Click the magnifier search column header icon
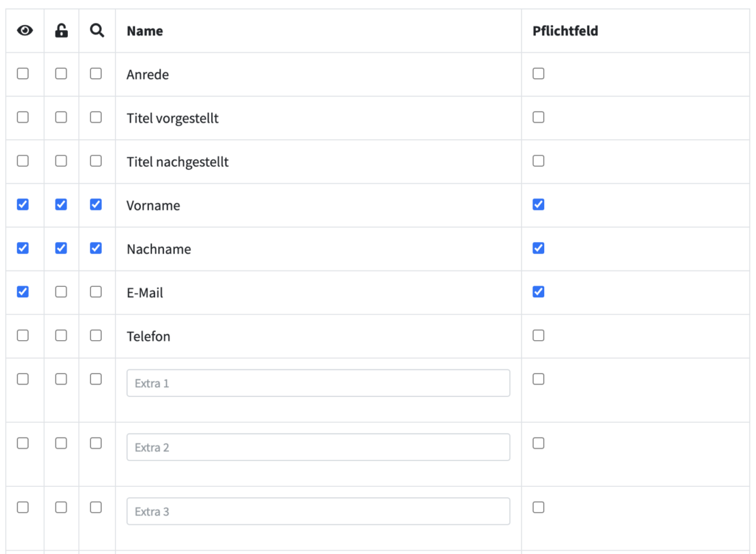Viewport: 756px width, 554px height. point(97,31)
